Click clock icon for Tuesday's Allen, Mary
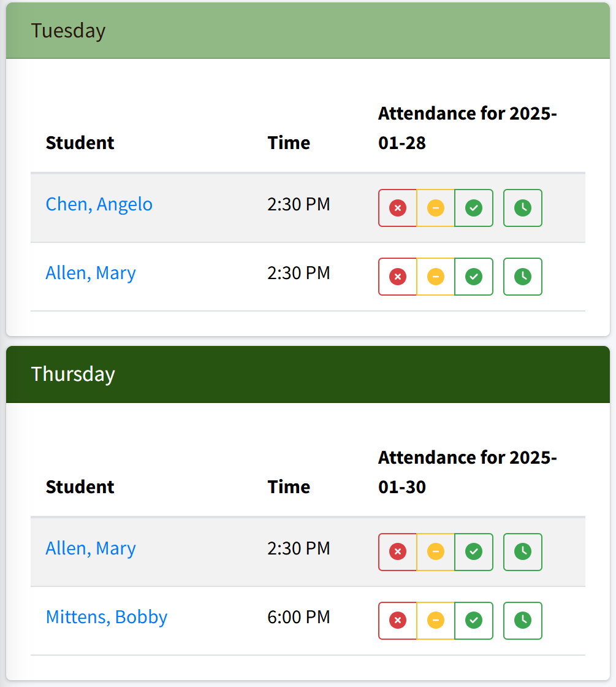Screen dimensions: 616x687 (x=522, y=277)
